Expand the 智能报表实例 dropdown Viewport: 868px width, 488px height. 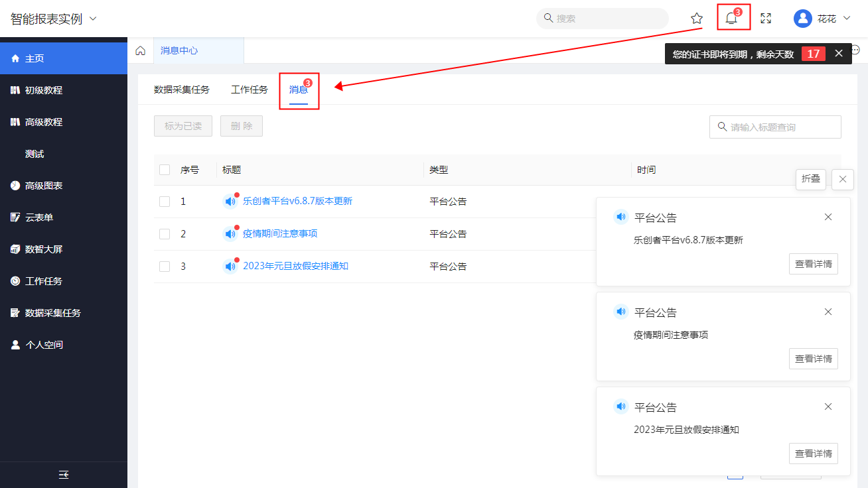93,19
